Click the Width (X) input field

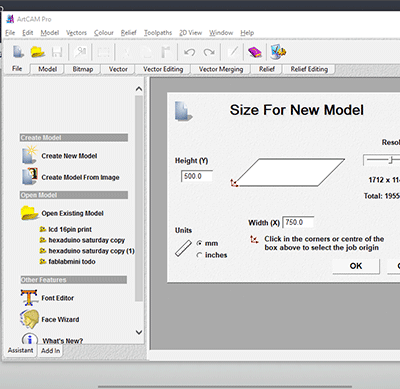tap(298, 222)
